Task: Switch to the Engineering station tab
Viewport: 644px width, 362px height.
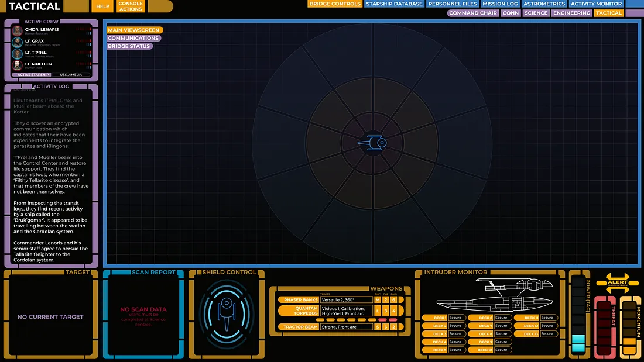Action: [571, 13]
